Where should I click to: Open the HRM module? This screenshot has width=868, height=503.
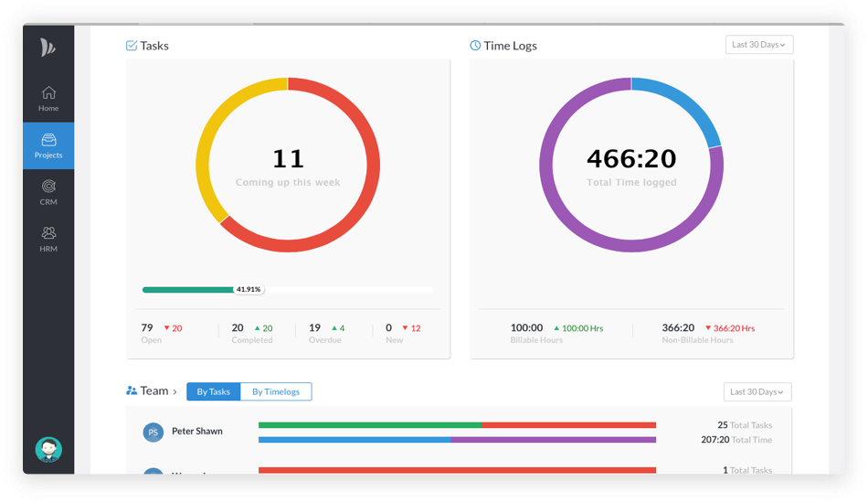tap(48, 240)
